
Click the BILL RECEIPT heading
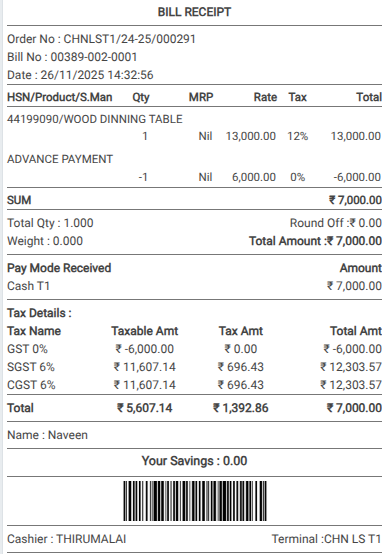(x=194, y=12)
